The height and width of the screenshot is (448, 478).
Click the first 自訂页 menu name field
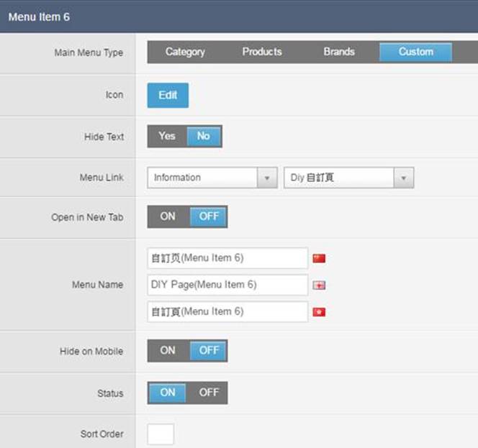tap(227, 258)
